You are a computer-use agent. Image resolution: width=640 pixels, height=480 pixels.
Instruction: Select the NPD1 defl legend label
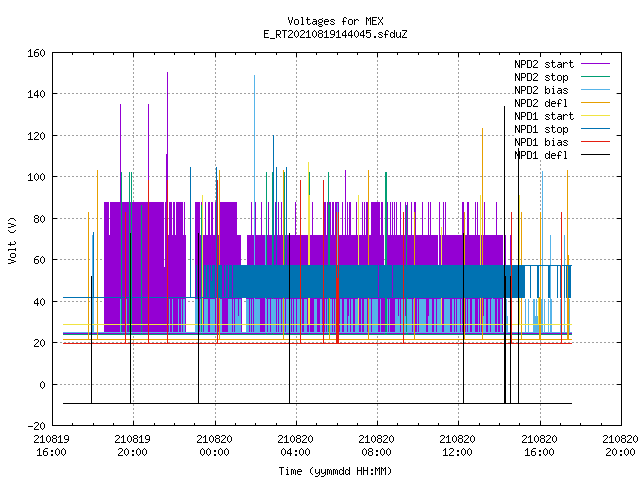[x=541, y=155]
